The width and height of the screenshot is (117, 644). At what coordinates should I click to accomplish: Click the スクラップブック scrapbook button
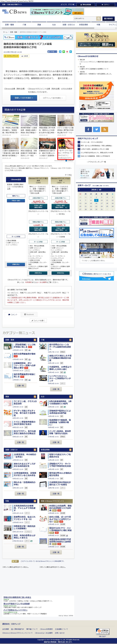click(x=11, y=56)
